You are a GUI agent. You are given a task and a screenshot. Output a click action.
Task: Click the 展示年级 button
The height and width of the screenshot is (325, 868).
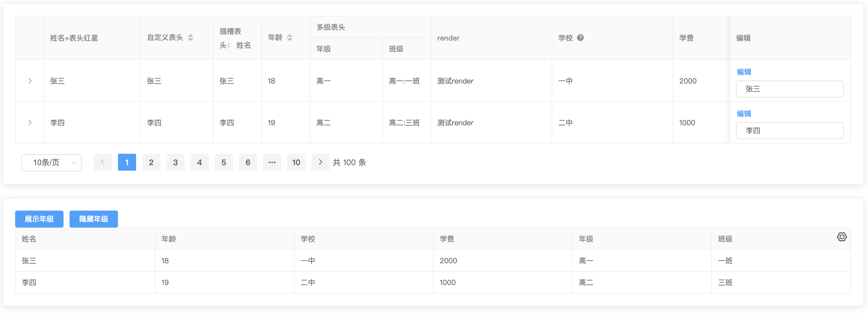point(39,219)
